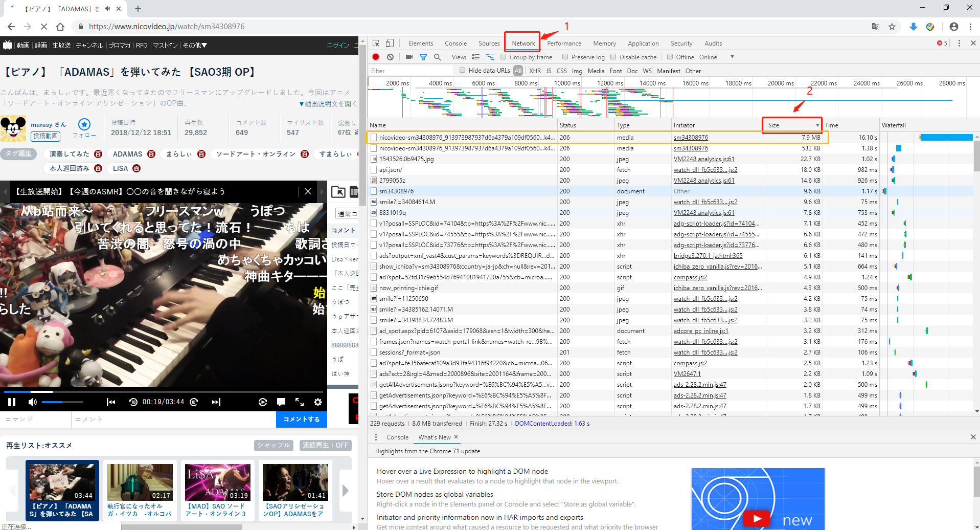Open the Chrome profile avatar menu
Image resolution: width=980 pixels, height=530 pixels.
[954, 27]
